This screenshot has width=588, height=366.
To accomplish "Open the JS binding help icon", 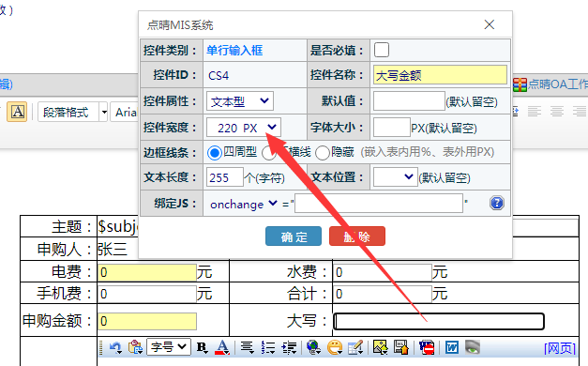I will coord(496,203).
